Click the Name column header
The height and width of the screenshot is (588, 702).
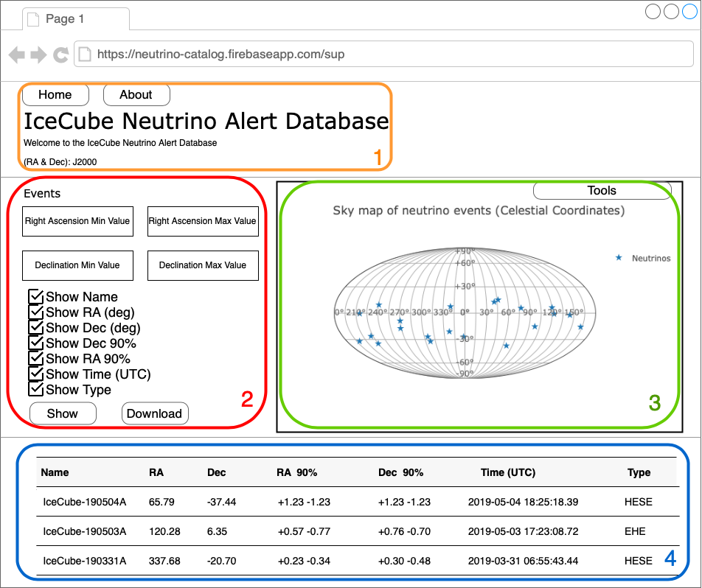click(55, 472)
